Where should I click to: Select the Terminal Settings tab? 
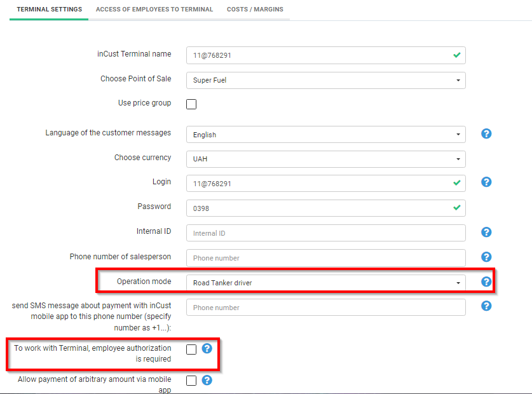pos(49,10)
